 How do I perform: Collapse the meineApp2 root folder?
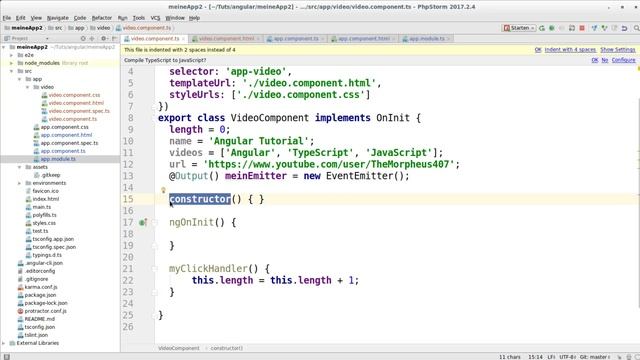tap(4, 47)
